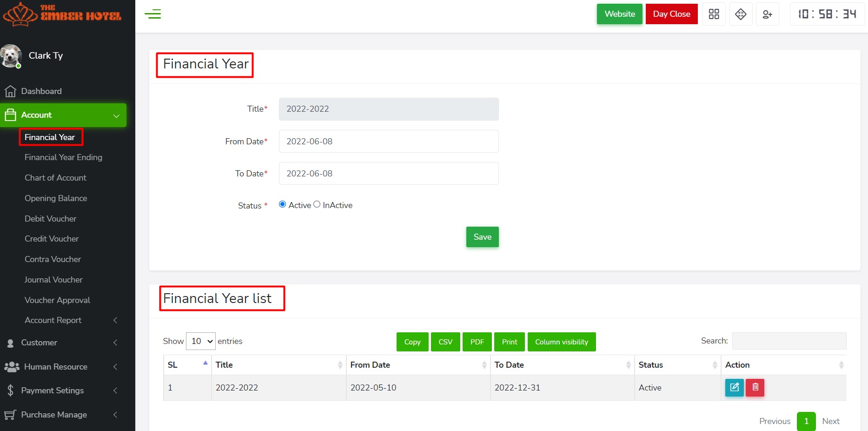Open Chart of Account menu item
This screenshot has width=868, height=431.
[x=55, y=178]
